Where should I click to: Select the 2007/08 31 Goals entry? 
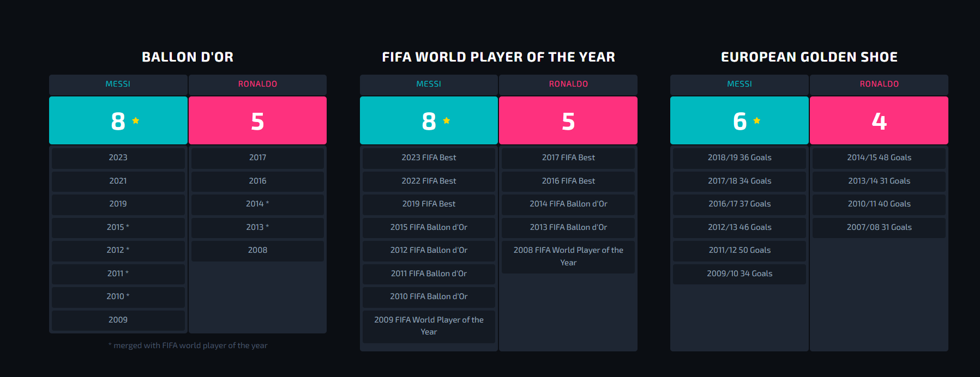(x=879, y=227)
